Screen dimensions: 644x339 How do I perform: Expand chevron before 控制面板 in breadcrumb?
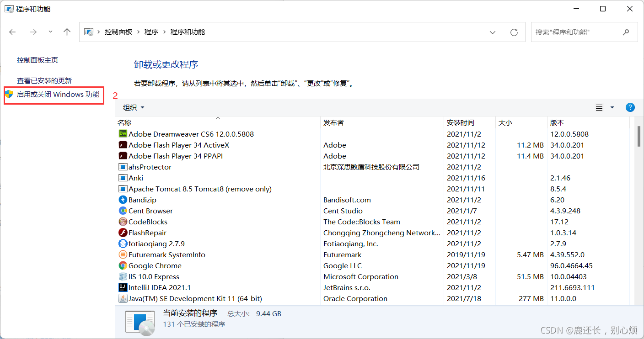(99, 32)
